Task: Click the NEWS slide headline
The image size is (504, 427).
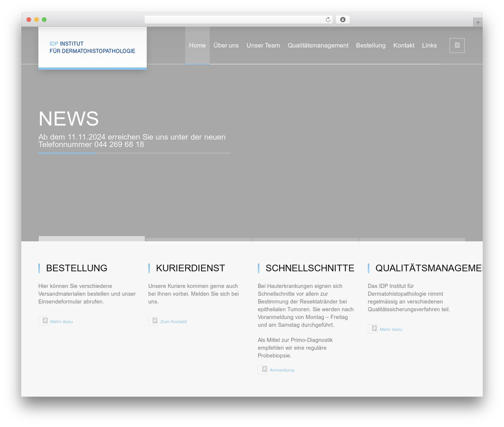Action: tap(69, 119)
